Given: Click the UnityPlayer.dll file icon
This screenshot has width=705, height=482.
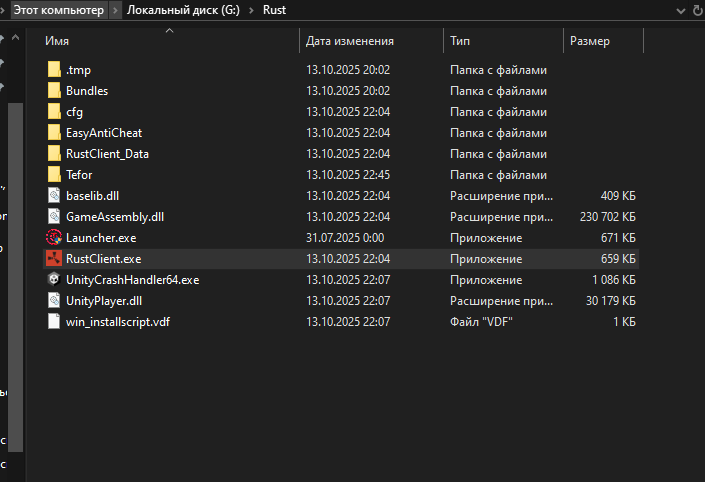Looking at the screenshot, I should [54, 300].
